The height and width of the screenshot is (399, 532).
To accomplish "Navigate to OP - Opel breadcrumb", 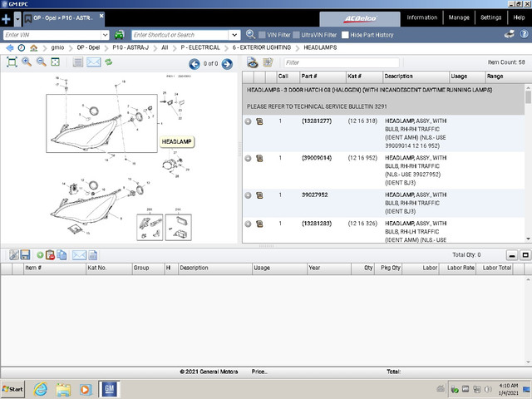I will pyautogui.click(x=88, y=47).
